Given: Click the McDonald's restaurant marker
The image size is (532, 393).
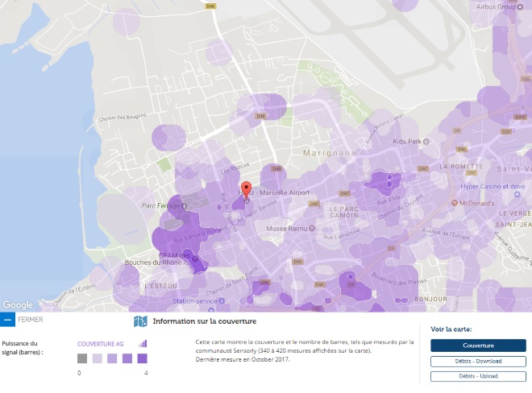Looking at the screenshot, I should [x=455, y=203].
